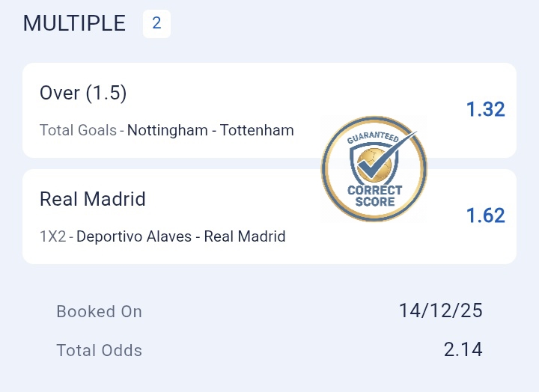This screenshot has width=539, height=392.
Task: Click the Booked On label
Action: pyautogui.click(x=99, y=311)
